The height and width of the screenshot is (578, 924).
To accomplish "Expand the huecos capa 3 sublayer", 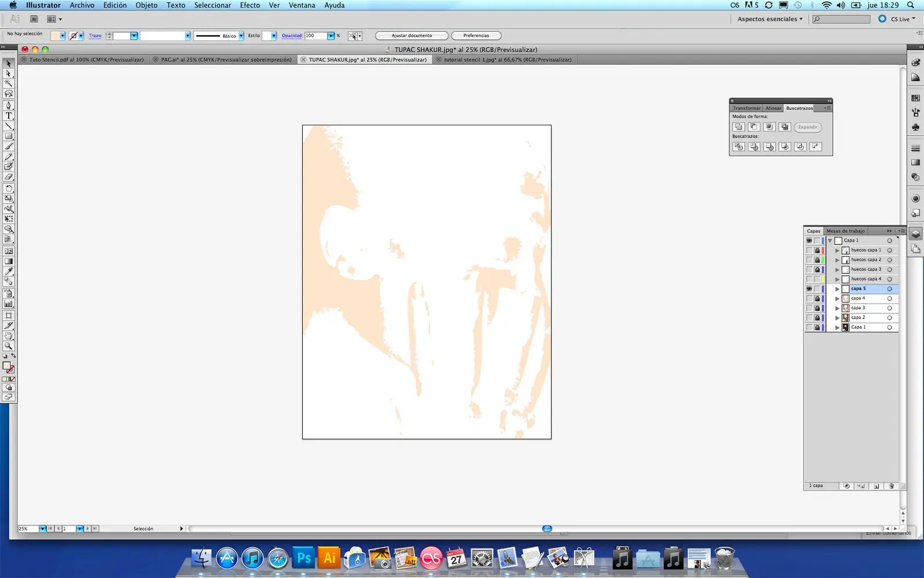I will coord(837,269).
